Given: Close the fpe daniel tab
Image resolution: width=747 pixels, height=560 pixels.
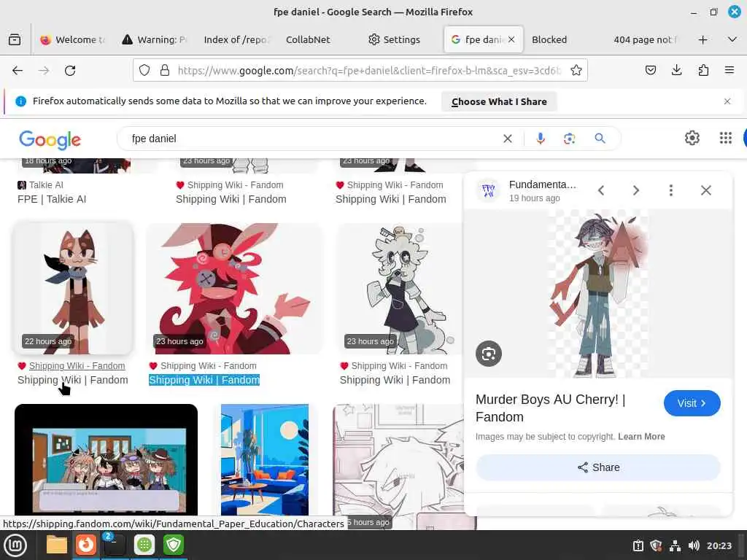Looking at the screenshot, I should [511, 39].
